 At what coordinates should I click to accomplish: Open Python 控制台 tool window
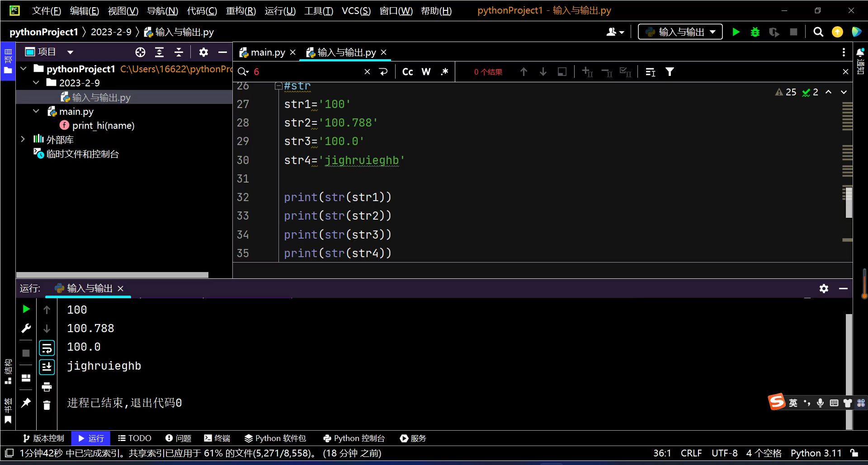click(x=354, y=438)
